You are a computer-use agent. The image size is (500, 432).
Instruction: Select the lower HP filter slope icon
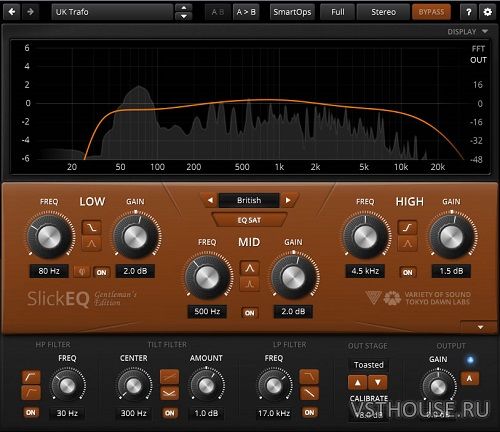[31, 393]
